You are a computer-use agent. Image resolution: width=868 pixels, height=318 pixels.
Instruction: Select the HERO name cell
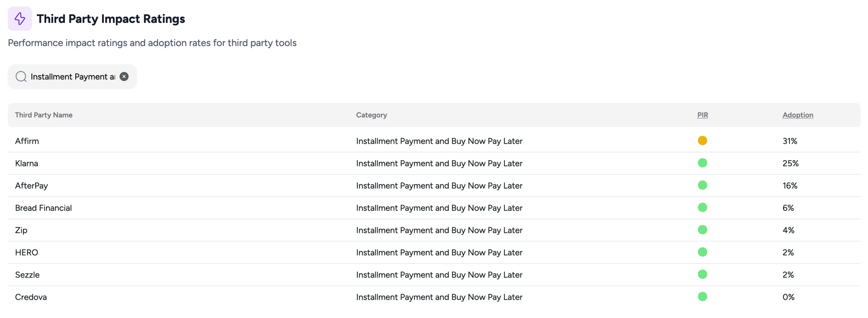point(26,253)
